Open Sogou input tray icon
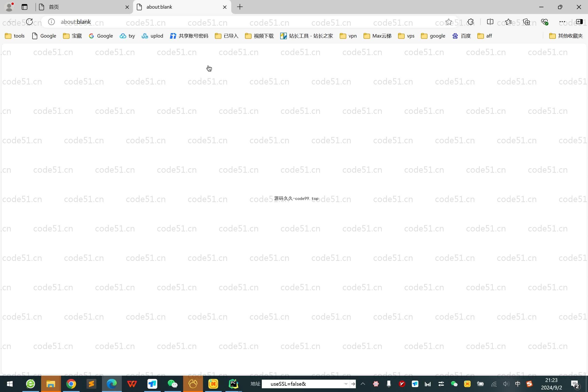 529,384
